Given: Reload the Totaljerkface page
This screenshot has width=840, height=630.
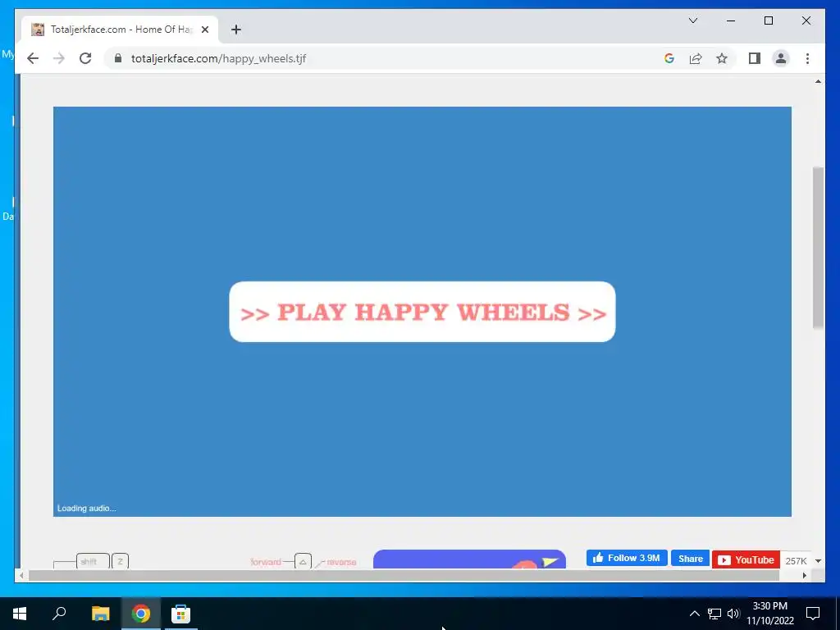Looking at the screenshot, I should [85, 58].
